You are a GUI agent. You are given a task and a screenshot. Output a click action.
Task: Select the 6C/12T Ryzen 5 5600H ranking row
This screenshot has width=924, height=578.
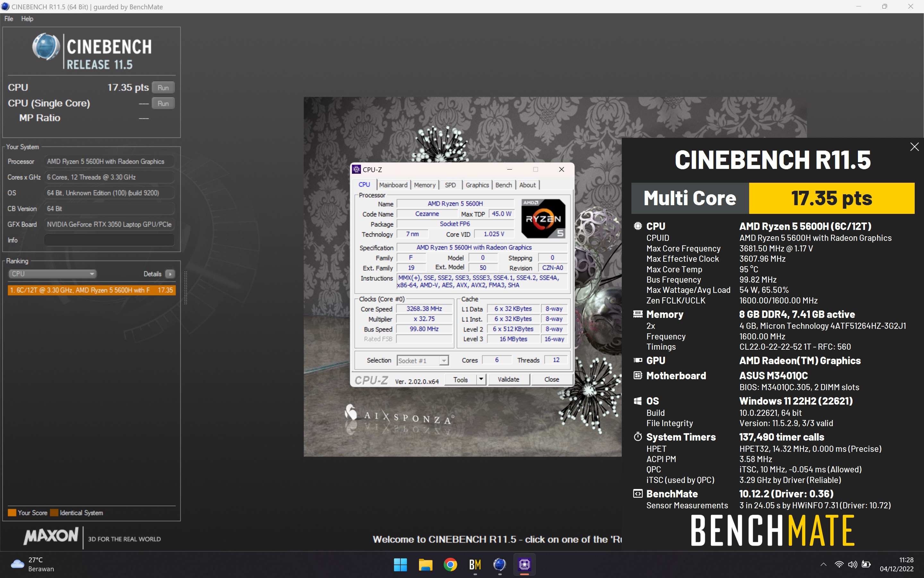coord(91,290)
